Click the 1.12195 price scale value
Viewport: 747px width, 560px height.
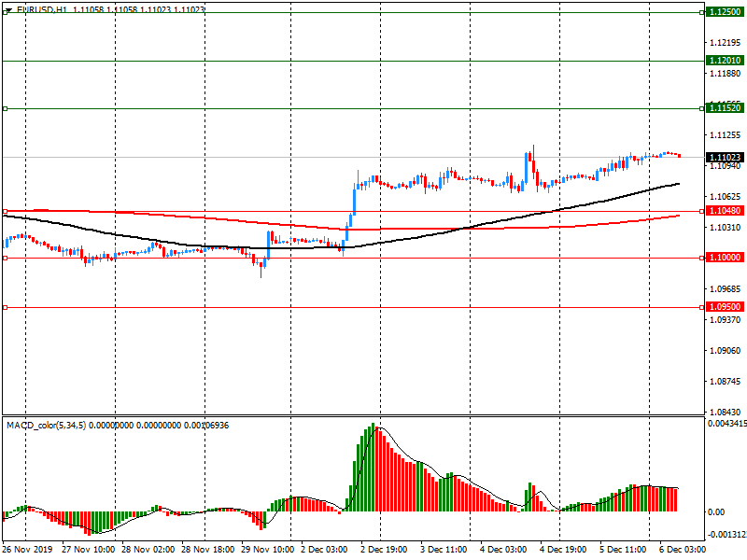(726, 43)
